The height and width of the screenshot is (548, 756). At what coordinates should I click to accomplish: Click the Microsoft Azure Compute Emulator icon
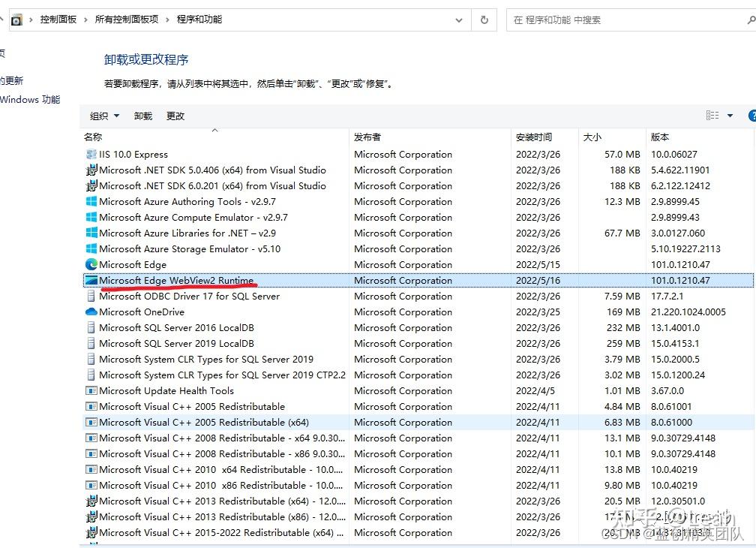[91, 217]
